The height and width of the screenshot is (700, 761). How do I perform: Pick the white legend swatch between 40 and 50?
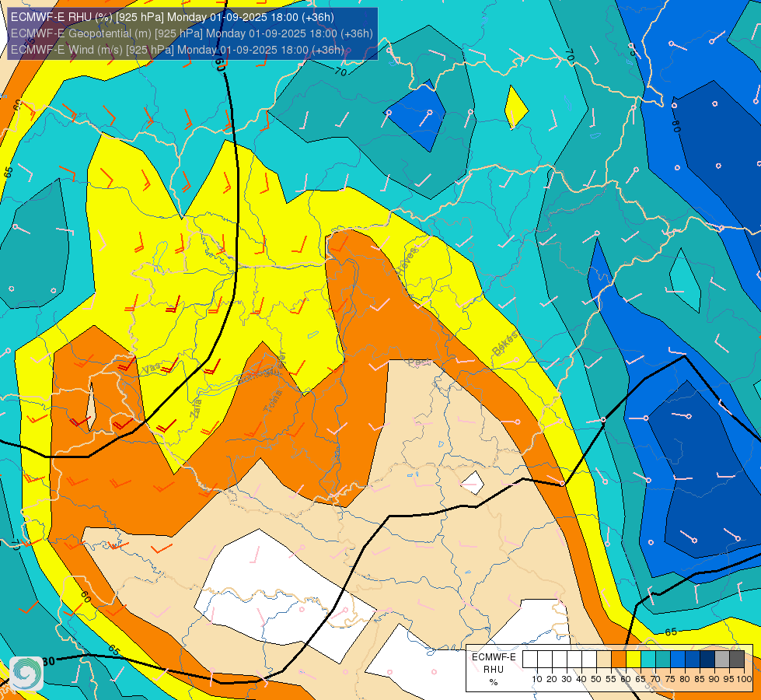point(588,660)
